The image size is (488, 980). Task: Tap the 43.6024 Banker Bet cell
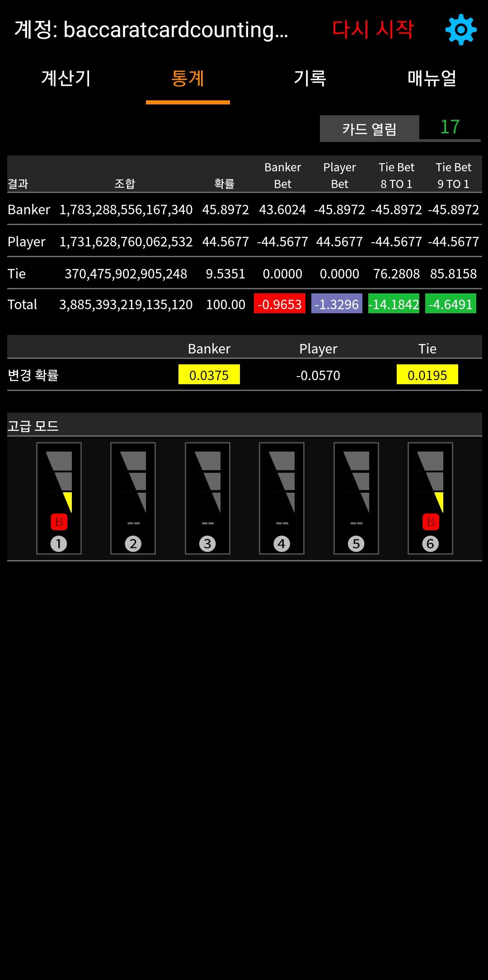tap(282, 210)
